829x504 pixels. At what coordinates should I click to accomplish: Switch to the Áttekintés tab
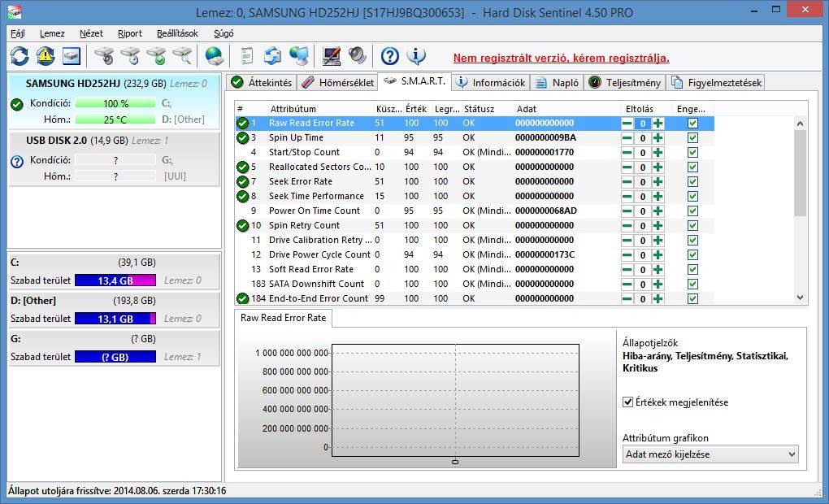[262, 82]
